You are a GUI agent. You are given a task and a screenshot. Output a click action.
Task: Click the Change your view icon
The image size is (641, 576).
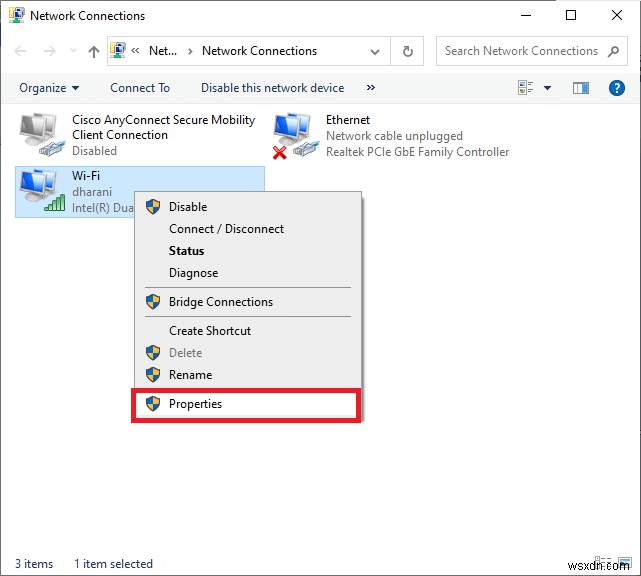(x=525, y=87)
